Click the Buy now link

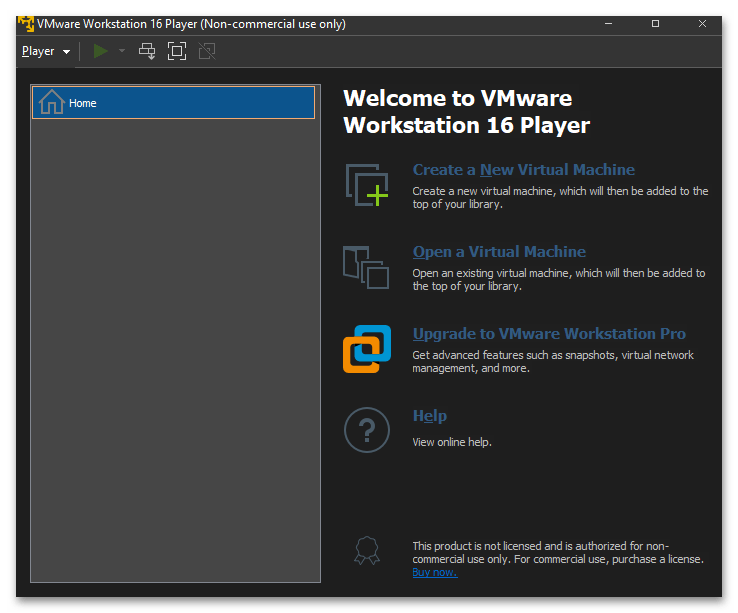tap(434, 573)
